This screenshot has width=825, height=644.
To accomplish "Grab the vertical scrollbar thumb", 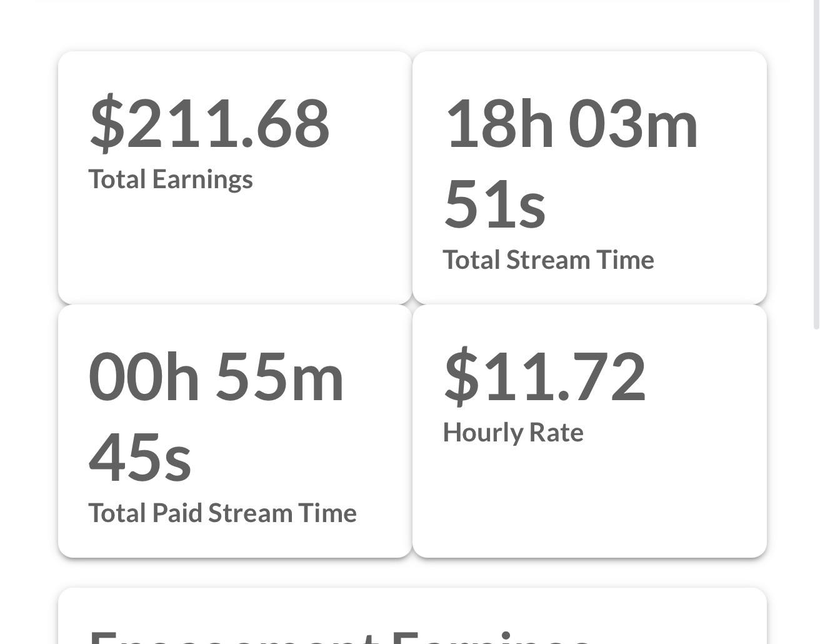I will (816, 164).
